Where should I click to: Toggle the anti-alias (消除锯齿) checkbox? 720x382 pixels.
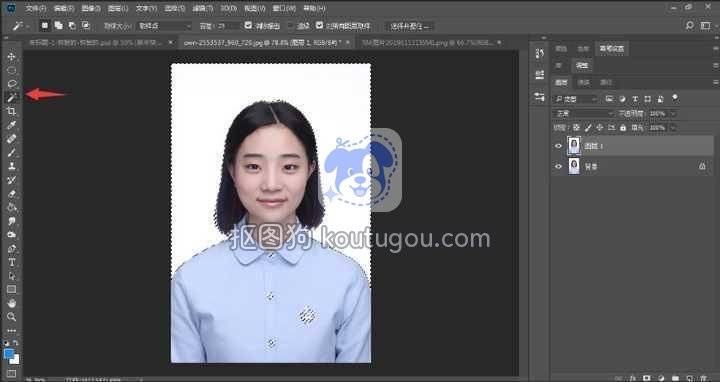[x=248, y=26]
